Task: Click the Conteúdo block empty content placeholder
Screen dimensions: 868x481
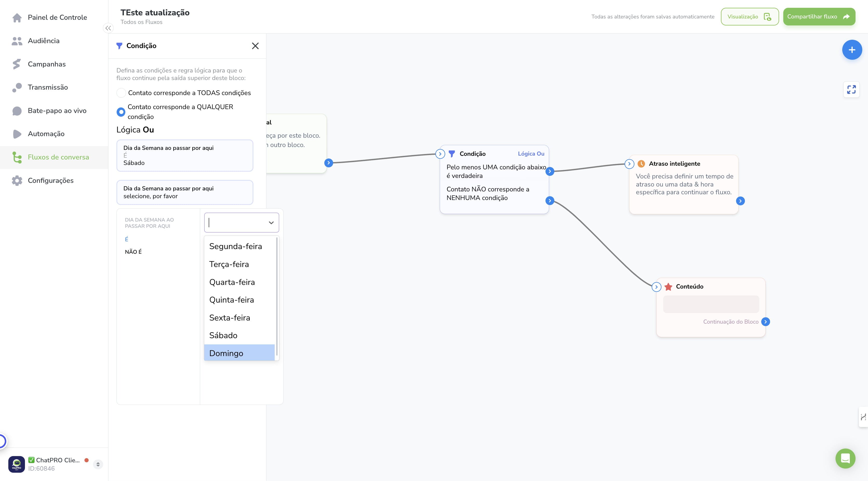Action: pos(711,304)
